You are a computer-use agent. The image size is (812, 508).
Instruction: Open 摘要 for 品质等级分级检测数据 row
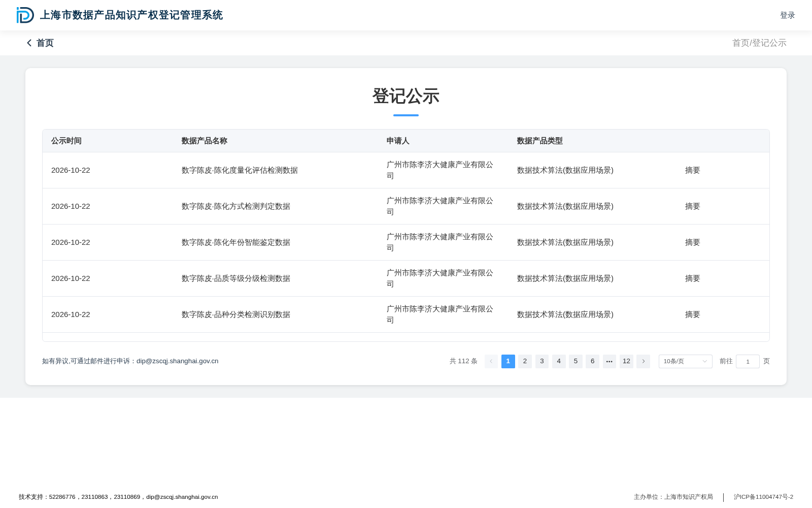692,278
